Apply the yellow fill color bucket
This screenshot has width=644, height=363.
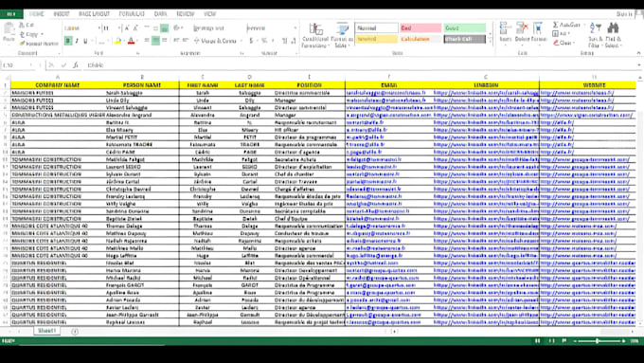click(117, 41)
